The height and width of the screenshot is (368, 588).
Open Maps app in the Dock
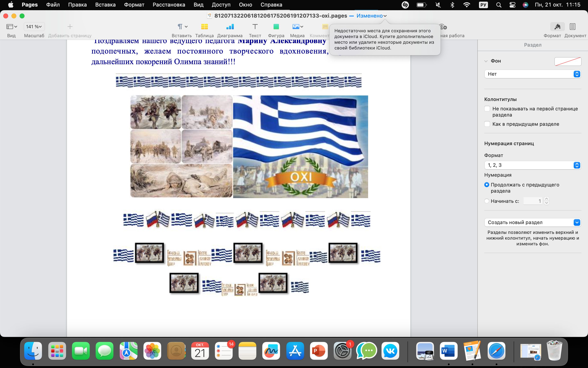(128, 351)
